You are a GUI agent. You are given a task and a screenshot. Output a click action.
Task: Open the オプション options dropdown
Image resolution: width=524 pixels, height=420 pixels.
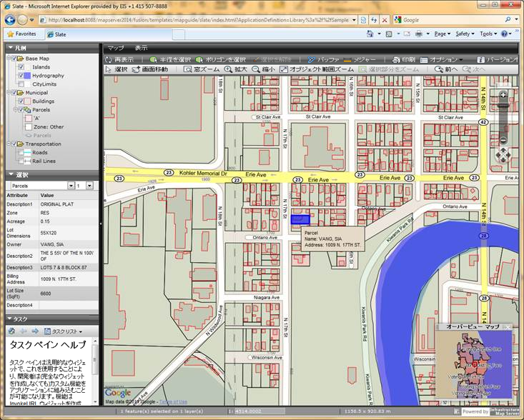tap(442, 60)
